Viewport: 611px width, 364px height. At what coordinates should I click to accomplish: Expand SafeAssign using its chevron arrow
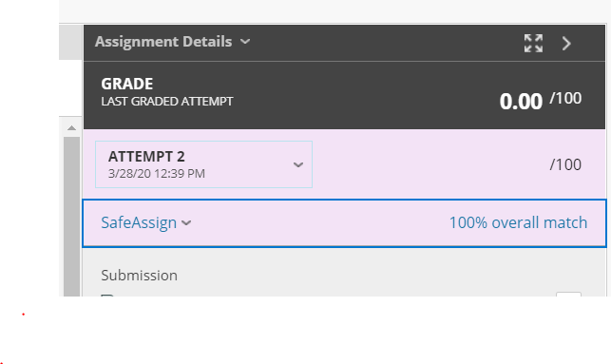pyautogui.click(x=186, y=223)
